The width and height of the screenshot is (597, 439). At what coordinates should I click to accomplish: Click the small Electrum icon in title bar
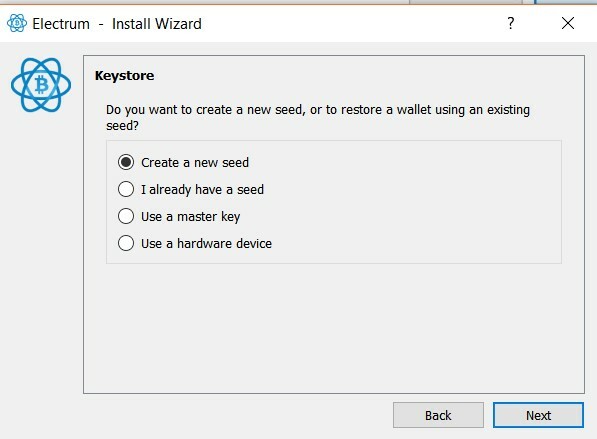[17, 23]
